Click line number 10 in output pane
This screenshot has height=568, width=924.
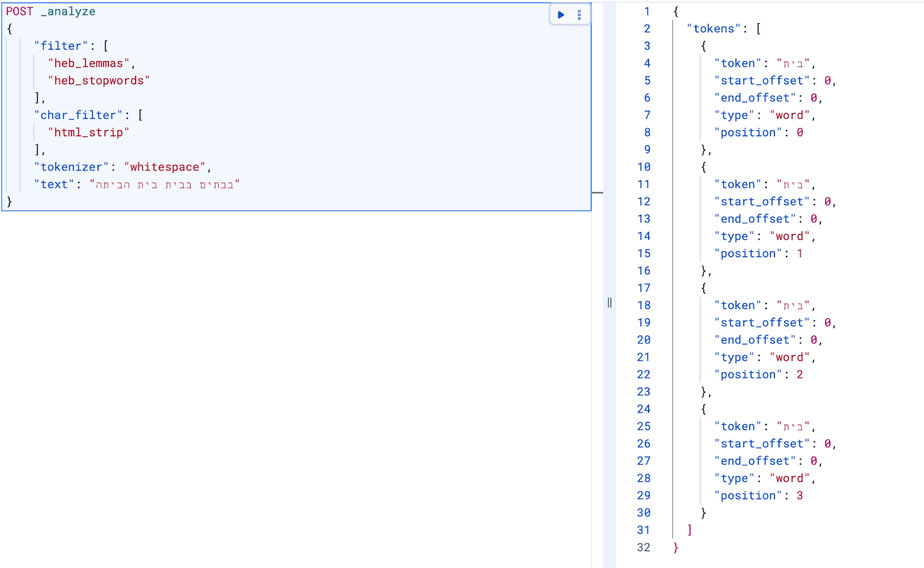coord(643,167)
